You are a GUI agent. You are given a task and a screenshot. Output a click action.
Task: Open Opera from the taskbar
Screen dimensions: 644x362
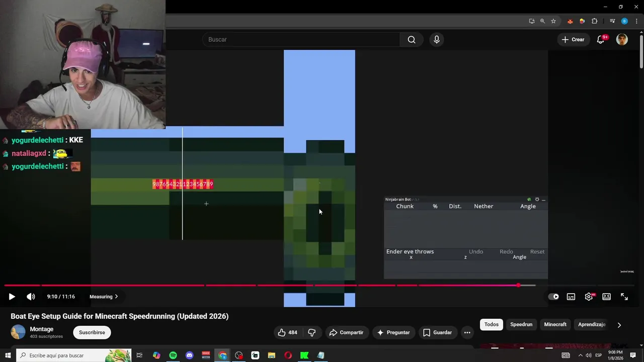pos(288,355)
